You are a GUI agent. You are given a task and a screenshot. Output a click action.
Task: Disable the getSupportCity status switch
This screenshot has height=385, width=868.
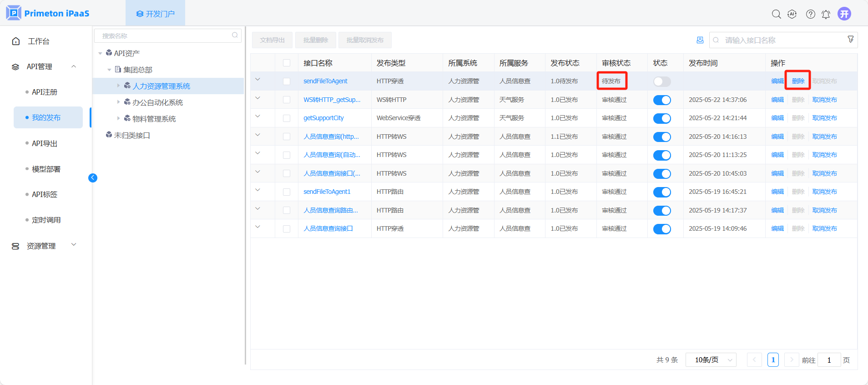tap(662, 118)
